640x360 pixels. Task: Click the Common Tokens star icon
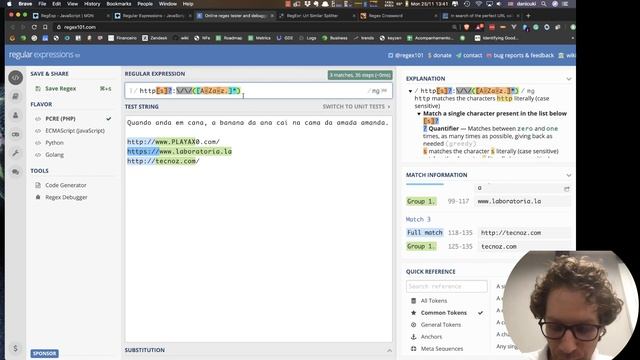[x=413, y=313]
